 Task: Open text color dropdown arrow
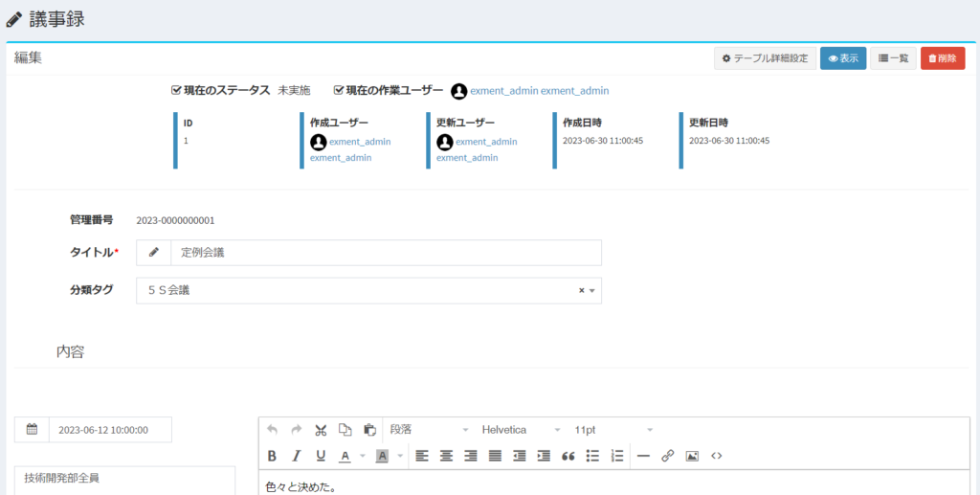pyautogui.click(x=363, y=457)
